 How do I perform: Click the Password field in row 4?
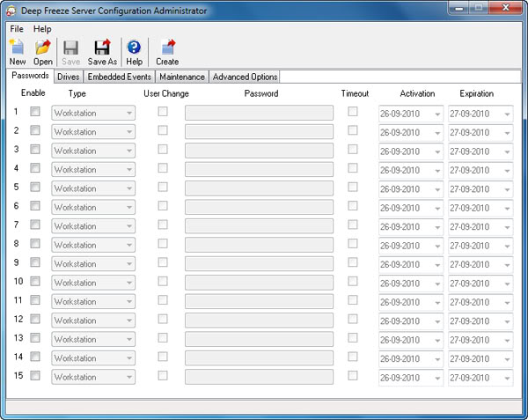tap(259, 169)
